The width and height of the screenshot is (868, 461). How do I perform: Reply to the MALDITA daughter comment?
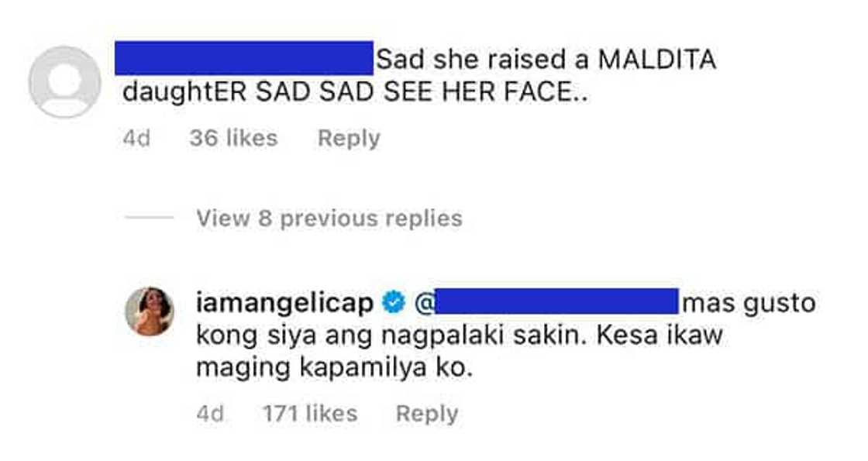[x=349, y=139]
